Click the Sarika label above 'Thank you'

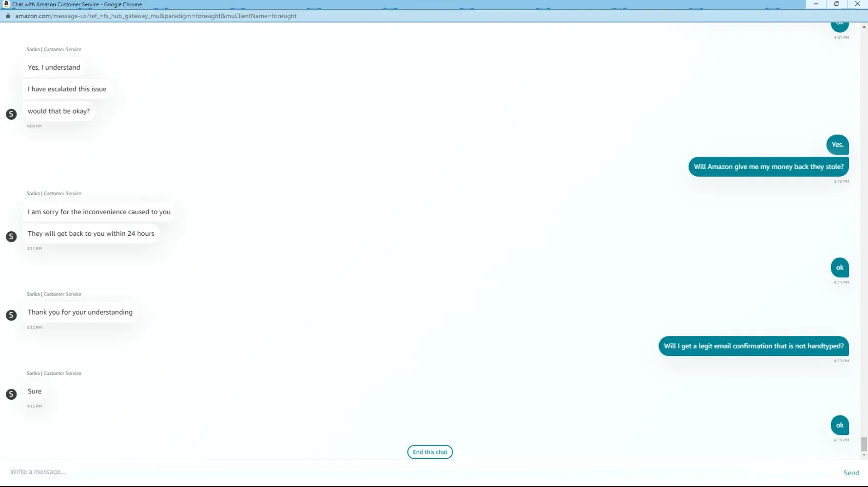click(54, 294)
